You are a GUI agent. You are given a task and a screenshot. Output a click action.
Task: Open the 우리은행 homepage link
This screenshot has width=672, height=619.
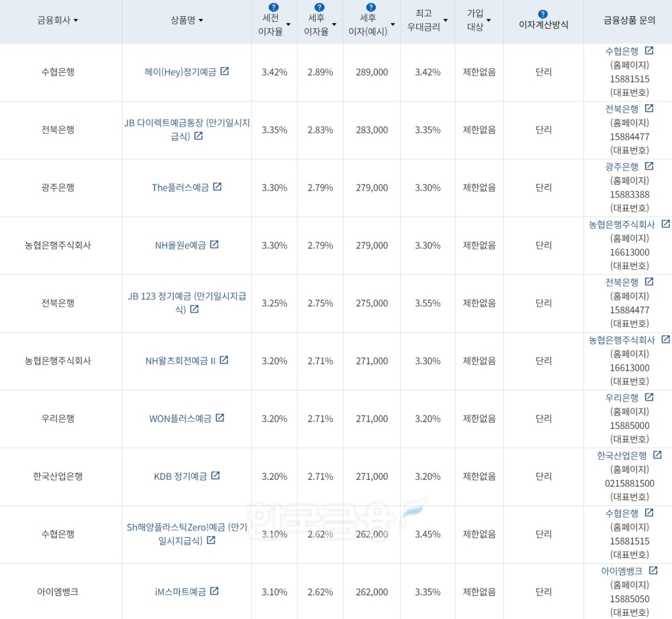(x=622, y=397)
